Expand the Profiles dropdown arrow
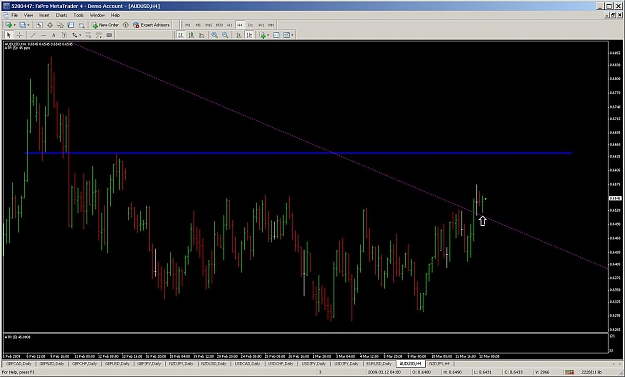Screen dimensions: 625x377 point(28,25)
